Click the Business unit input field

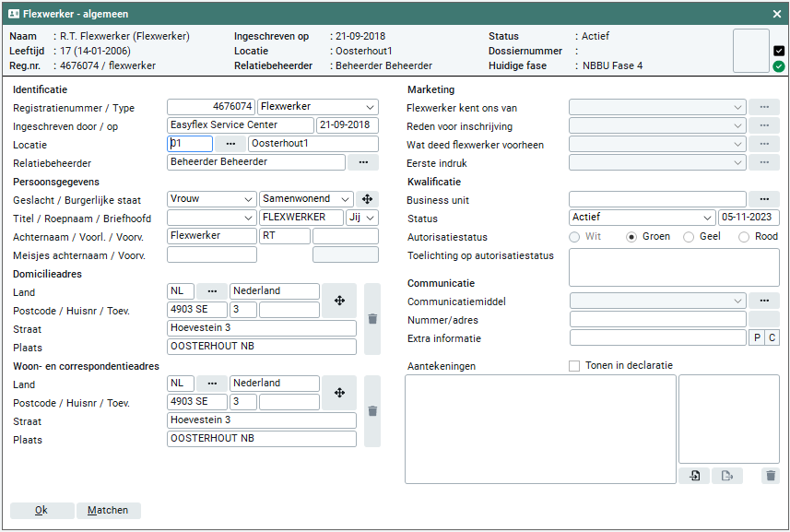pyautogui.click(x=657, y=199)
